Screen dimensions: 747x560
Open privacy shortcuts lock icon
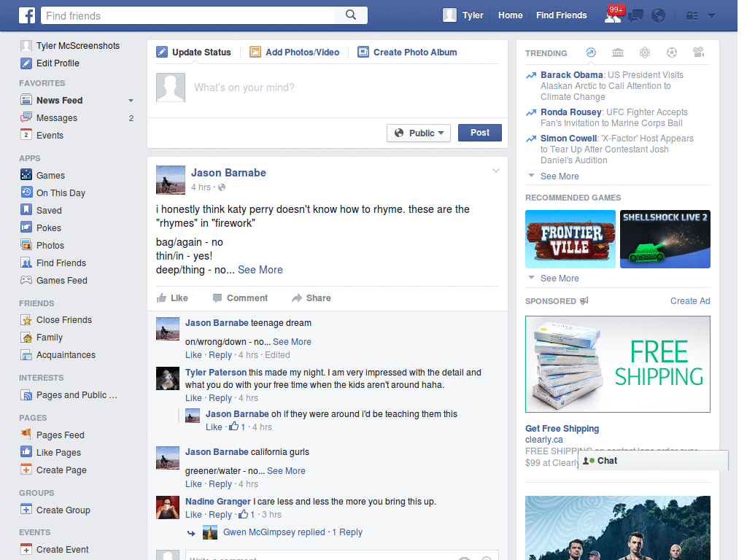tap(692, 16)
